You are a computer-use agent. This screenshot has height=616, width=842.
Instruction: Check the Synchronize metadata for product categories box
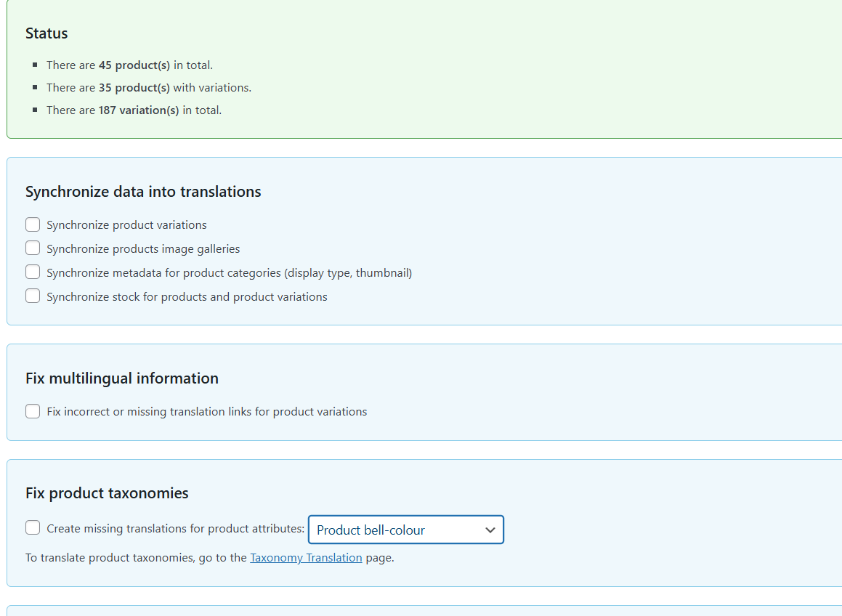pyautogui.click(x=33, y=272)
